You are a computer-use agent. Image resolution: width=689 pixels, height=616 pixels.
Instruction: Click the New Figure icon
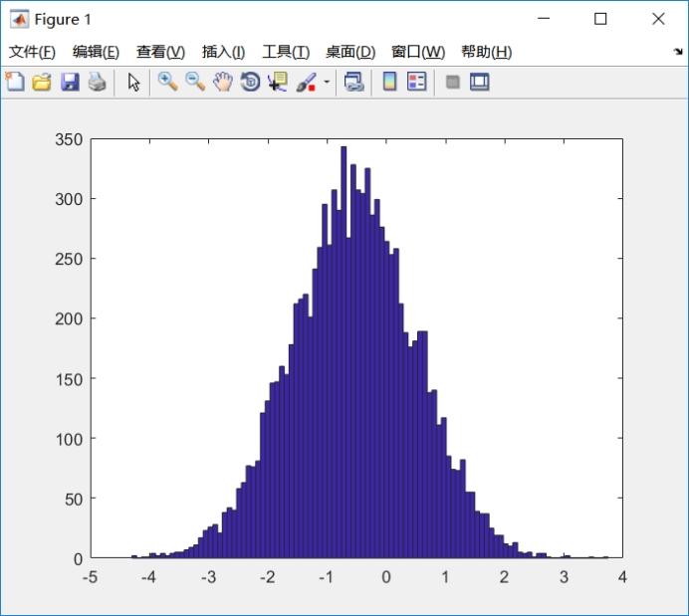tap(15, 83)
